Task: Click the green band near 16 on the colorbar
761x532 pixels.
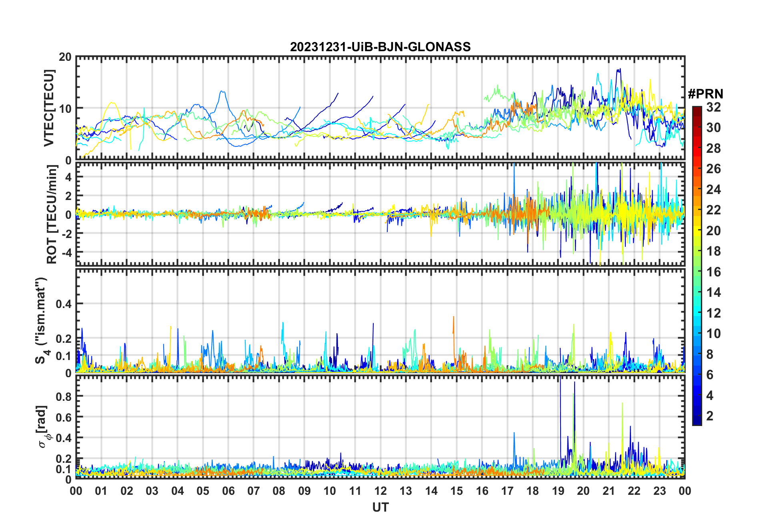Action: pos(697,272)
